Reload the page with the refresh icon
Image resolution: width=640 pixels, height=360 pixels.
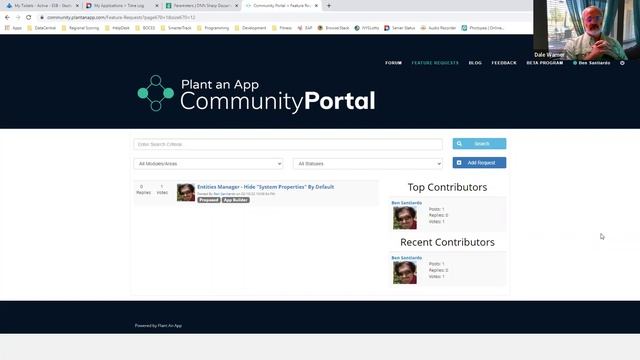[x=29, y=18]
